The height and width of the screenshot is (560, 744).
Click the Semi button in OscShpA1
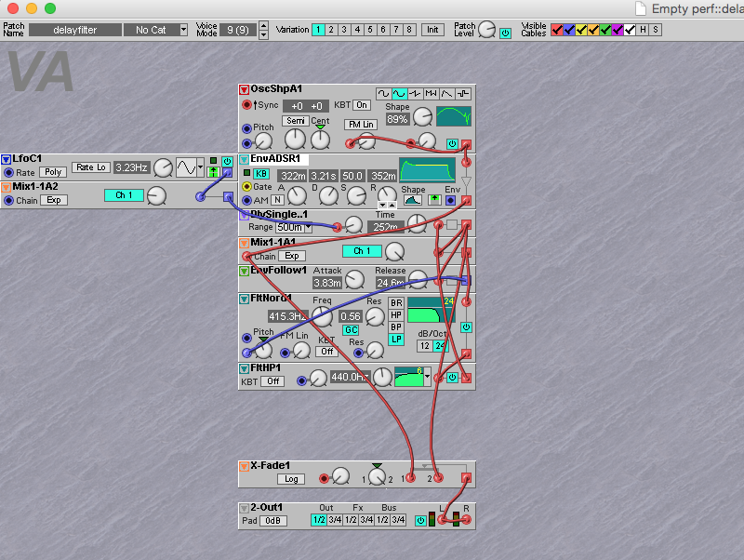click(295, 121)
